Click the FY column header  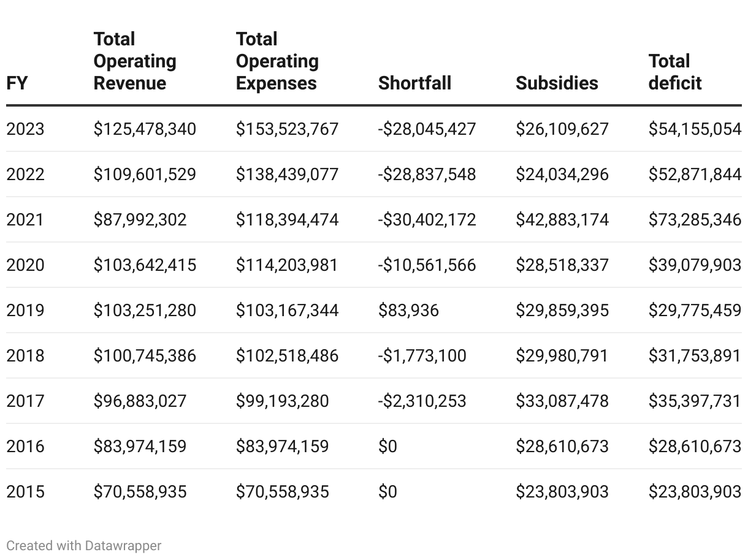tap(17, 83)
